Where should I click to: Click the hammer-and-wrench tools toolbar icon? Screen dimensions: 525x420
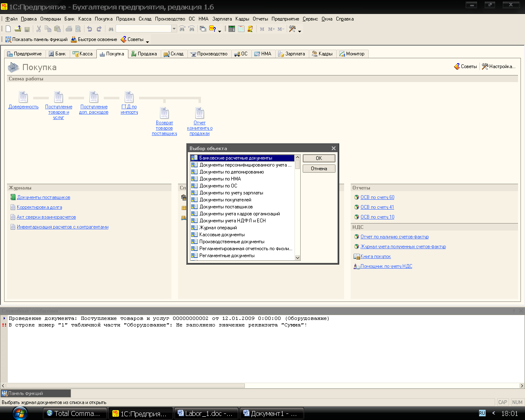(x=292, y=29)
